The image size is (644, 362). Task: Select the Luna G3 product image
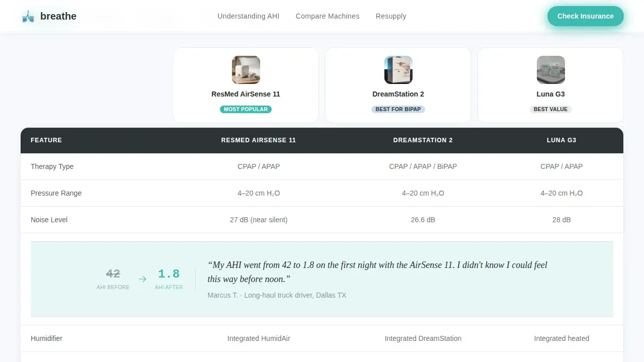pos(550,70)
